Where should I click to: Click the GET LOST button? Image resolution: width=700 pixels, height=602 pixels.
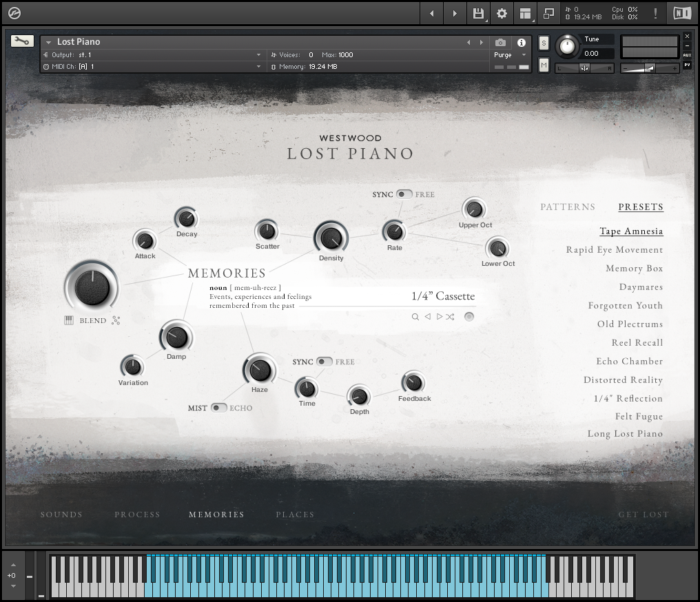tap(644, 515)
